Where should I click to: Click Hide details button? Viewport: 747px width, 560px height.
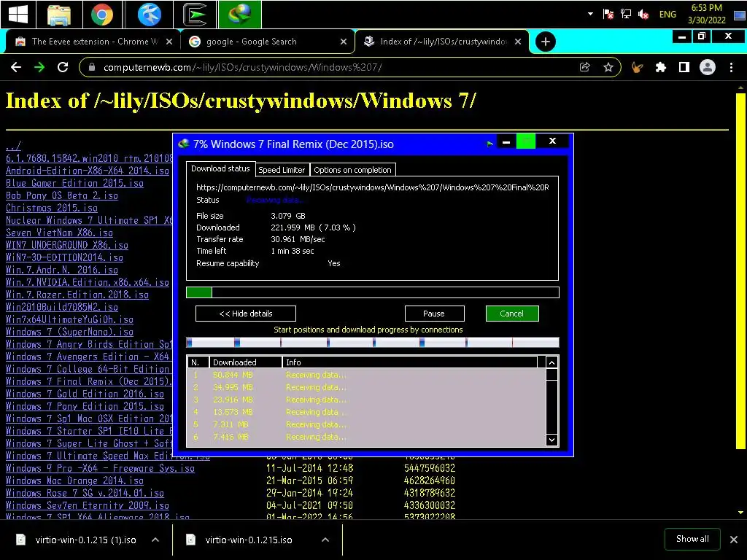click(x=246, y=314)
